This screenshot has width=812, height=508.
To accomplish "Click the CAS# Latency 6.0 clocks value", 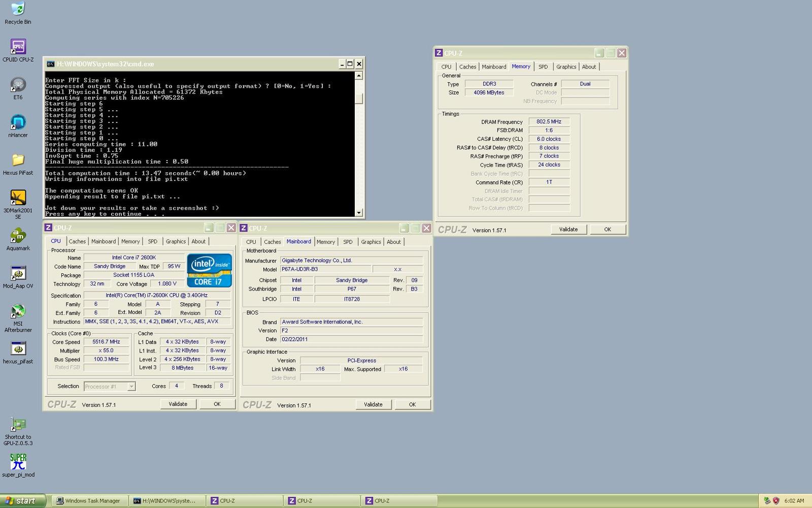I will coord(549,139).
